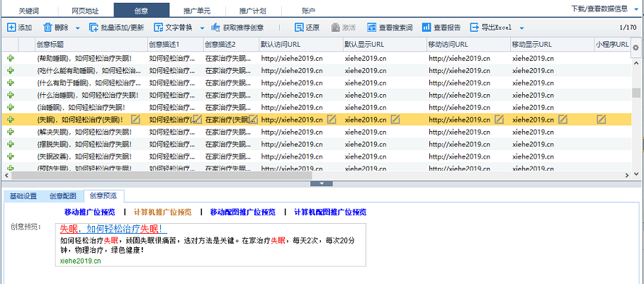Image resolution: width=644 pixels, height=284 pixels.
Task: Switch to 网页地址 tab
Action: click(85, 11)
